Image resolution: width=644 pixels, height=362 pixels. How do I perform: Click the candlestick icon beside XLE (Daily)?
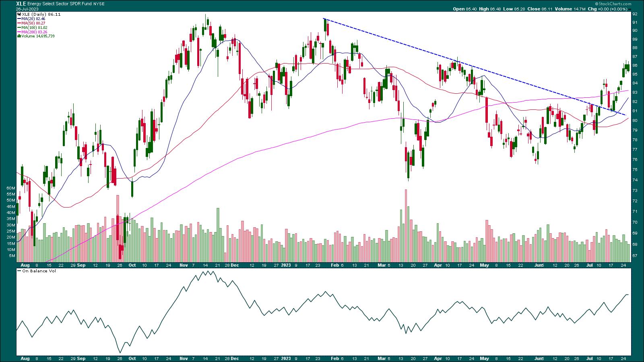pos(19,14)
